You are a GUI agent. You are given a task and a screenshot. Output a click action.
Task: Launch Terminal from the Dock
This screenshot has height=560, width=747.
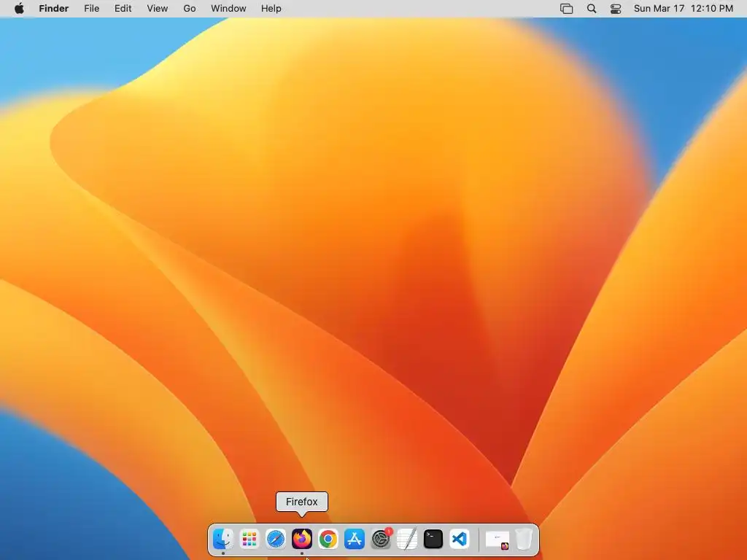(433, 539)
